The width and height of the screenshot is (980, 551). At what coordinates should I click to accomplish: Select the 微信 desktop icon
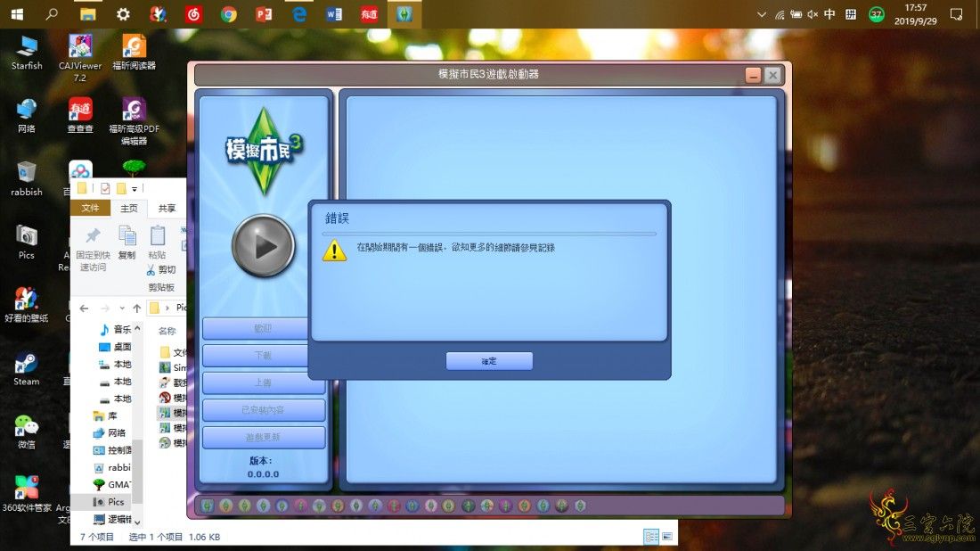[26, 432]
